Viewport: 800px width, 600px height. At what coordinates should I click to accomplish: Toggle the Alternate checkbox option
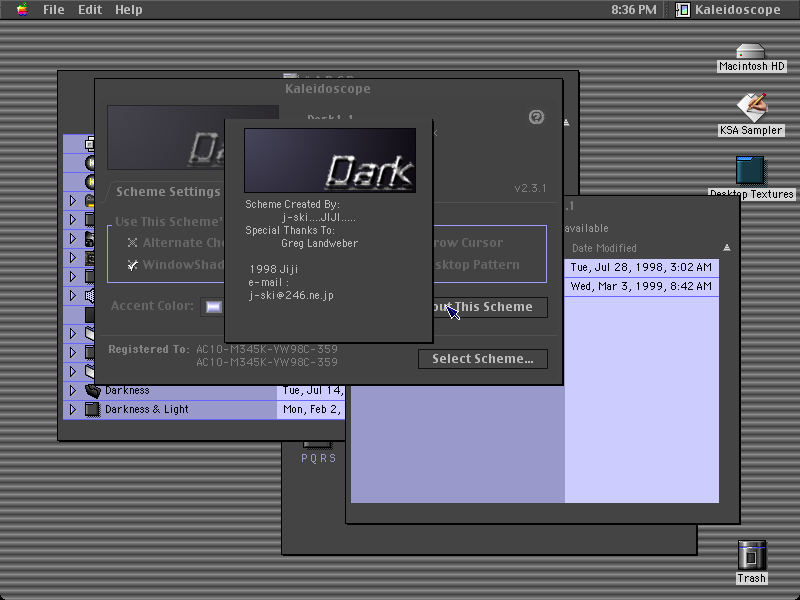pos(133,243)
